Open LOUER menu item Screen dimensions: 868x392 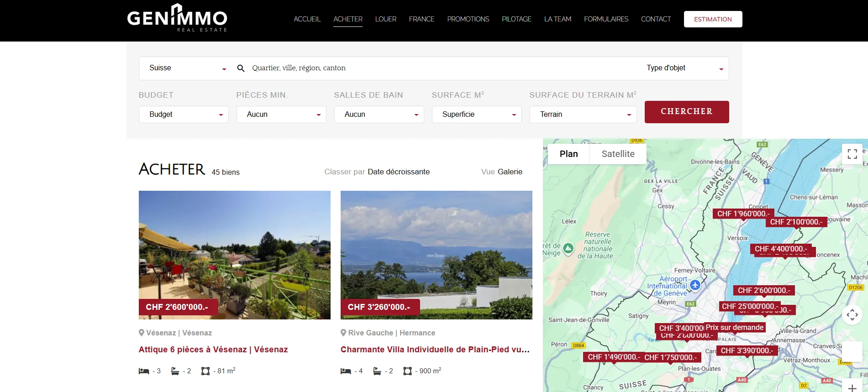pyautogui.click(x=386, y=19)
